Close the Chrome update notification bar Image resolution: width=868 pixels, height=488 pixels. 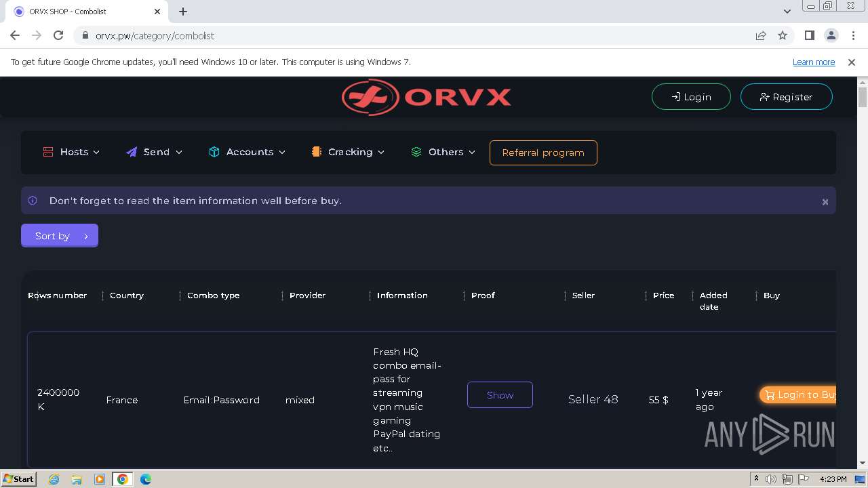point(852,62)
